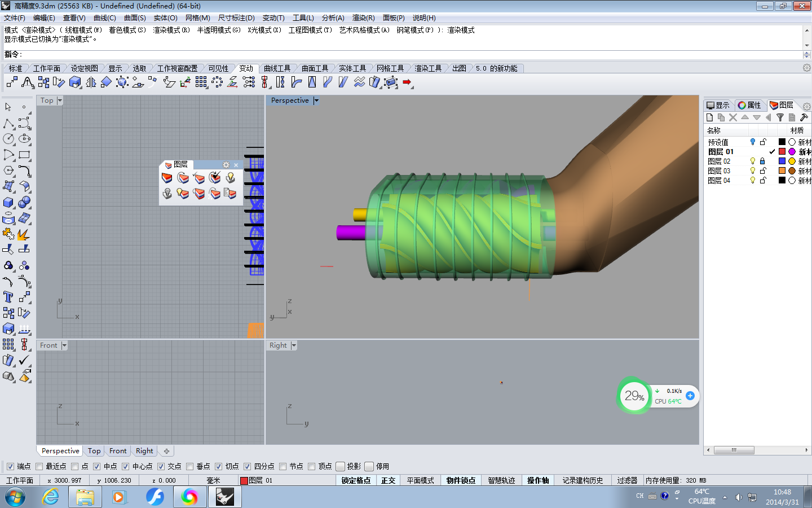The width and height of the screenshot is (812, 508).
Task: Open the 渲染(R) menu
Action: coord(363,18)
